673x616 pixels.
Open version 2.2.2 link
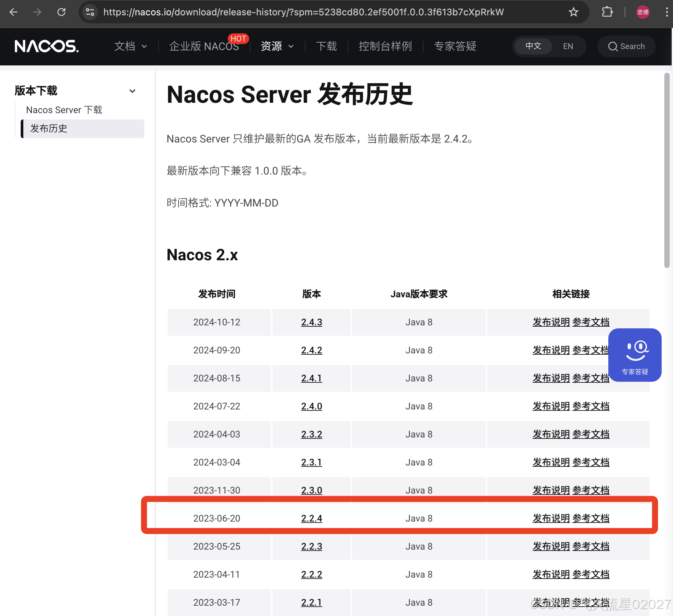[311, 575]
